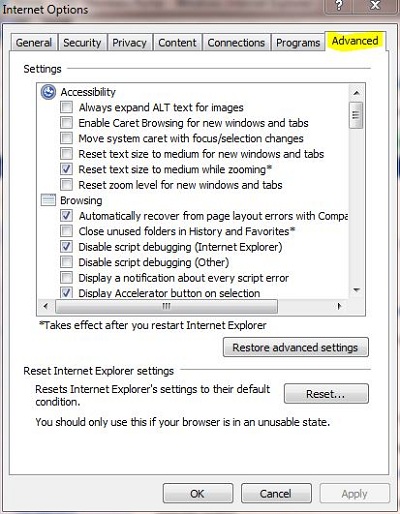400x514 pixels.
Task: Click the horizontal scrollbar thumb
Action: (166, 306)
